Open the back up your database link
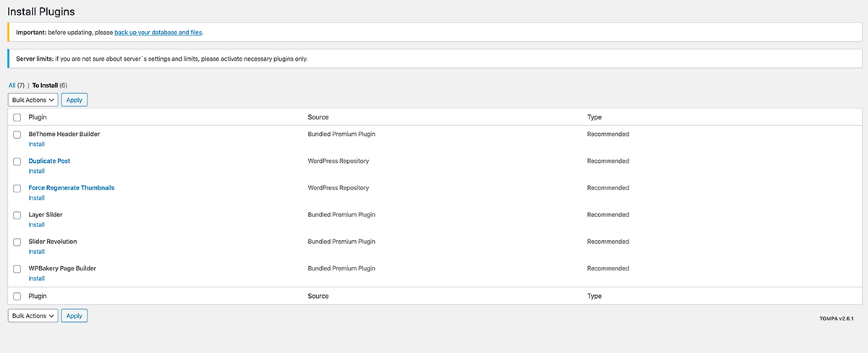Viewport: 868px width, 353px height. (x=158, y=33)
